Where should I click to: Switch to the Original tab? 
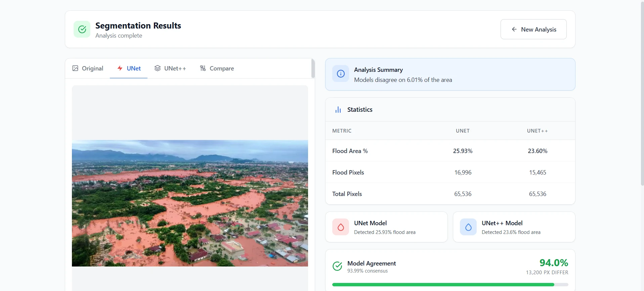[x=88, y=68]
